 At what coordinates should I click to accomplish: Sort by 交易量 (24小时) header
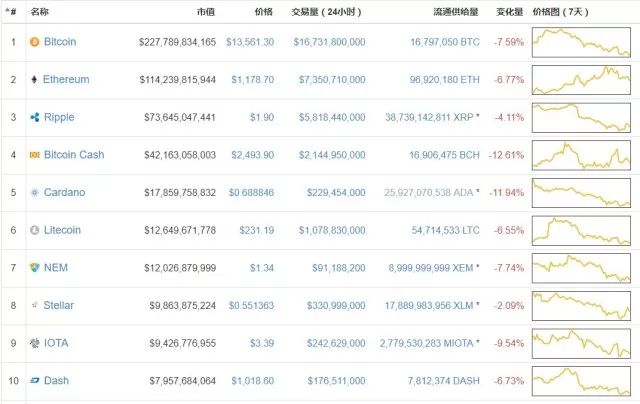[x=327, y=12]
